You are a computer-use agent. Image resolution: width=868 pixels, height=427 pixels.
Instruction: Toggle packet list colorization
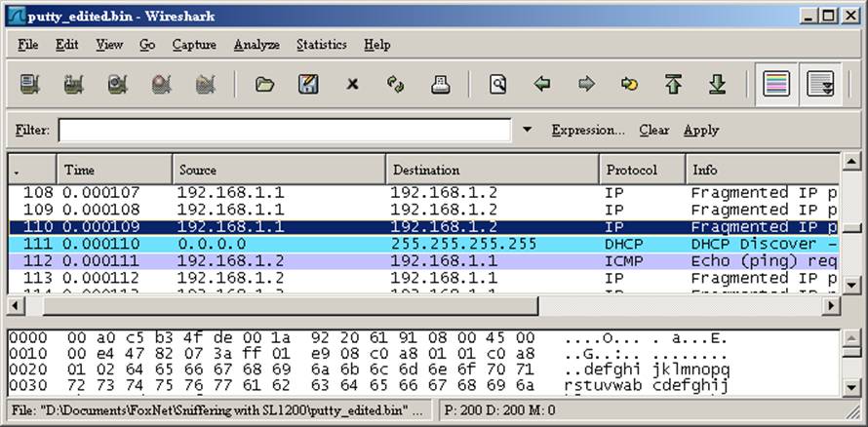click(x=776, y=85)
